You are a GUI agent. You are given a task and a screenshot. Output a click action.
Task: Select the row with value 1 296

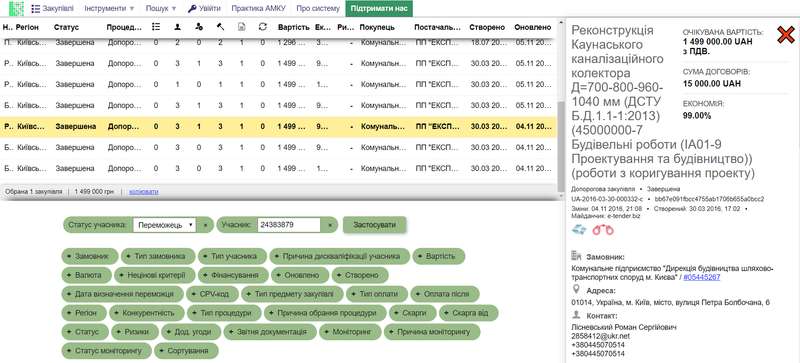pyautogui.click(x=279, y=43)
